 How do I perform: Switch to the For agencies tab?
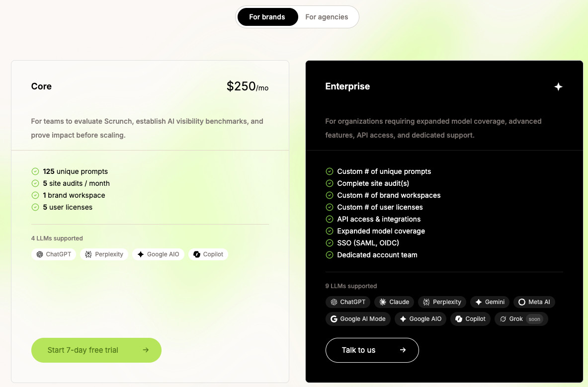[x=327, y=17]
